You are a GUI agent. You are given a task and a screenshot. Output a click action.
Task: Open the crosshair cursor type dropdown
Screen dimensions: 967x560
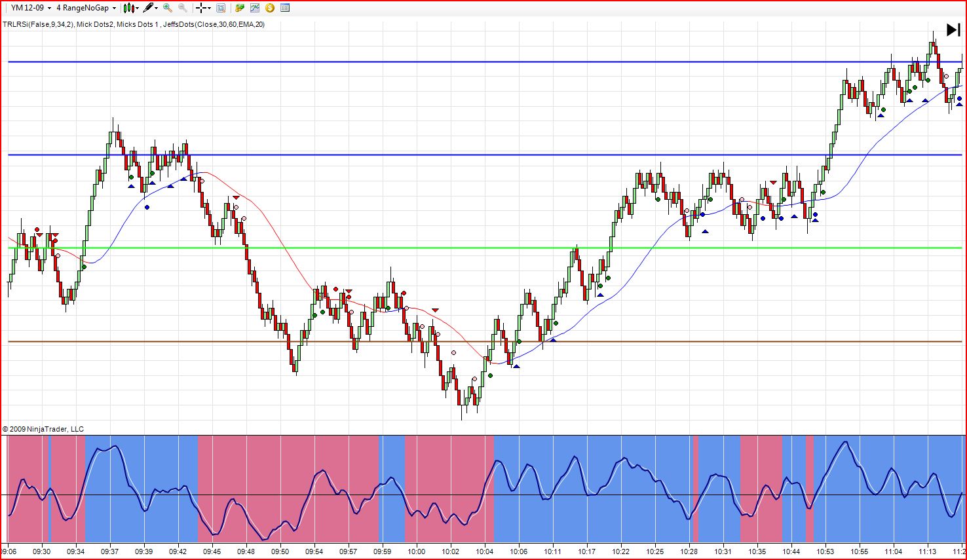(204, 8)
